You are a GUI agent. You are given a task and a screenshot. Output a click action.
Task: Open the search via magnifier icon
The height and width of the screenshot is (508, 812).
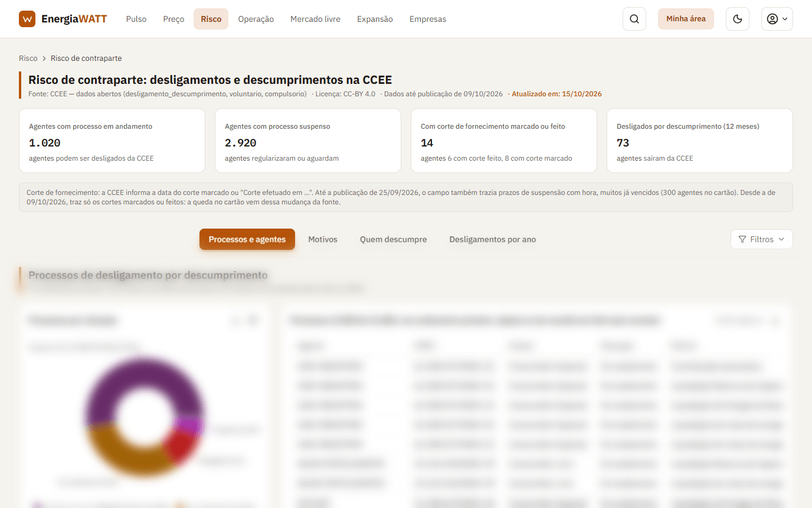[x=634, y=19]
